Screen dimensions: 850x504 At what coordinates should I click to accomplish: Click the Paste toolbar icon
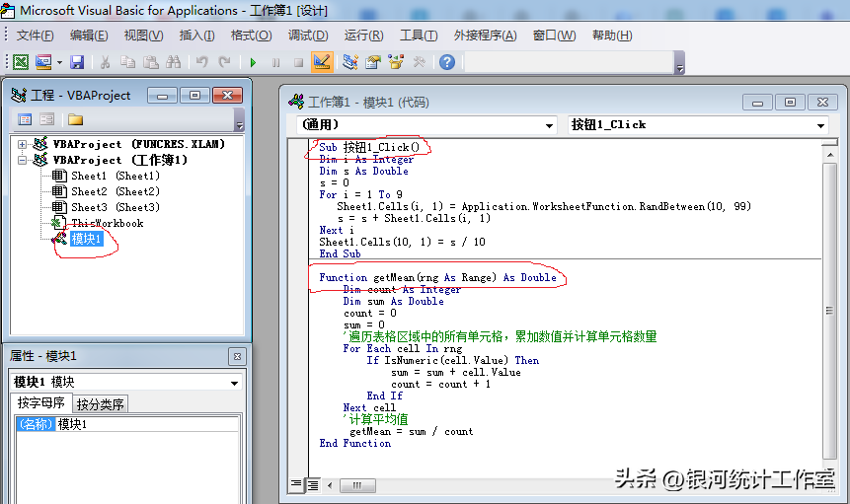pyautogui.click(x=151, y=62)
